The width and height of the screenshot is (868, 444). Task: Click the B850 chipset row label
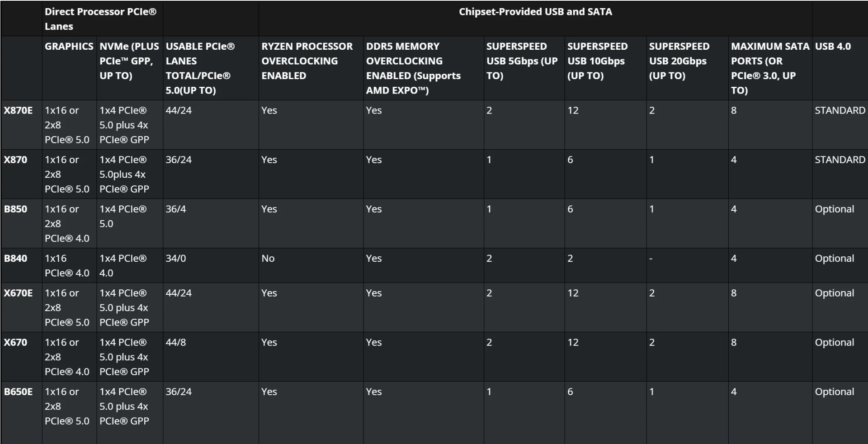(15, 209)
